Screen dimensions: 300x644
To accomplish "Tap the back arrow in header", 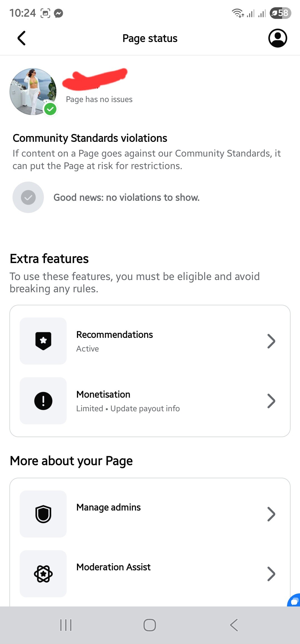I will point(21,38).
